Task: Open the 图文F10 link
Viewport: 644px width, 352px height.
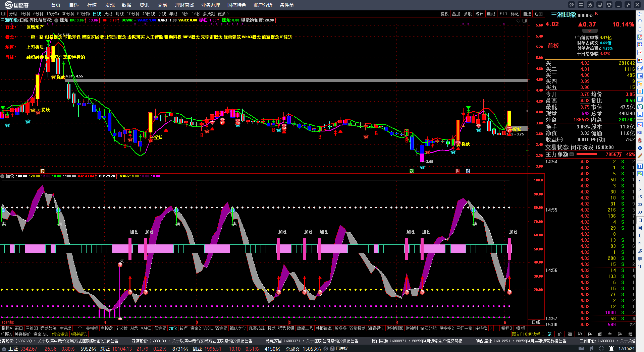Action: (520, 334)
